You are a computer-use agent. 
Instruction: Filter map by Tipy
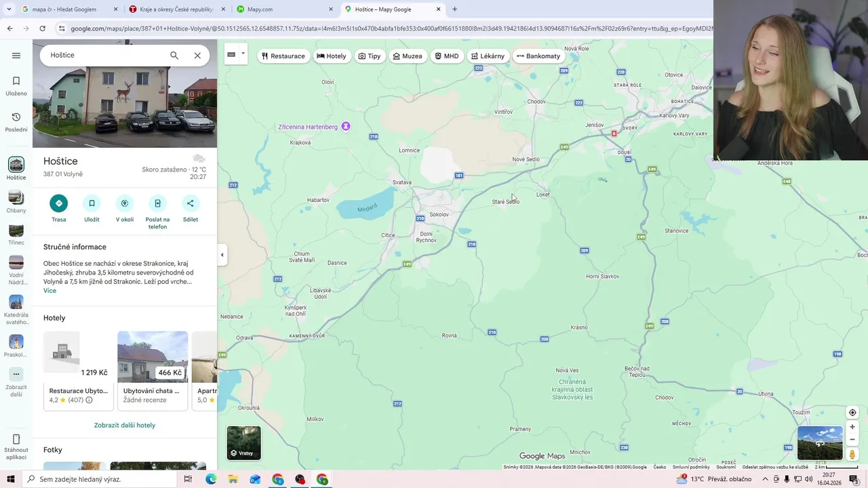(370, 56)
